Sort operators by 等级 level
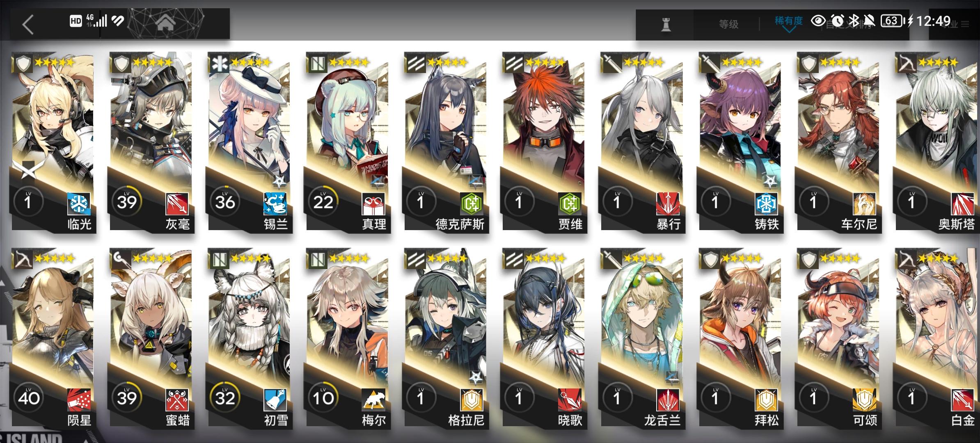The width and height of the screenshot is (980, 443). tap(729, 24)
